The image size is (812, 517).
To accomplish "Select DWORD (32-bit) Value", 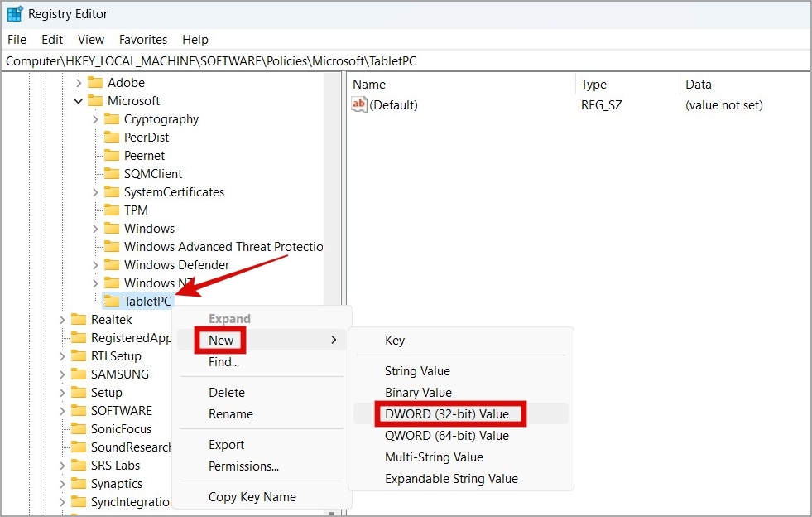I will click(x=461, y=413).
